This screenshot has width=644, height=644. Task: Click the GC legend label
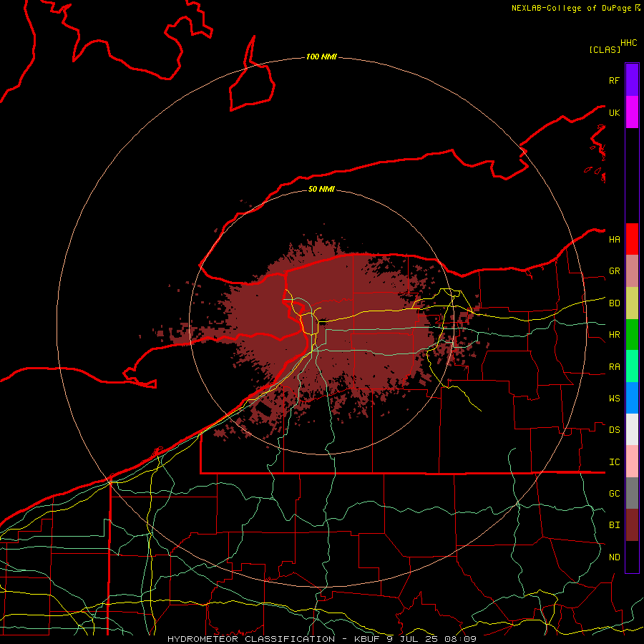[x=614, y=494]
